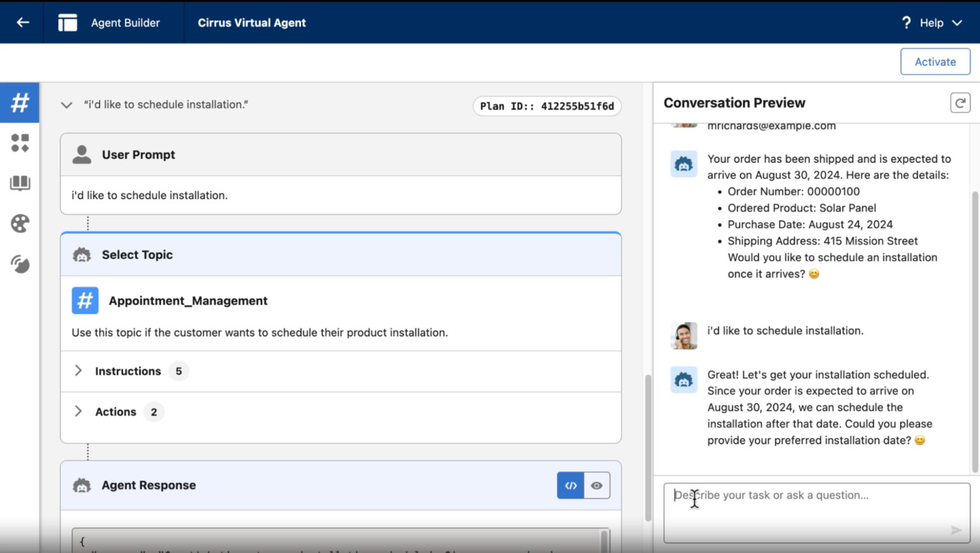The height and width of the screenshot is (553, 980).
Task: Click agent avatar beside 'Great! Let's get'
Action: [x=684, y=380]
